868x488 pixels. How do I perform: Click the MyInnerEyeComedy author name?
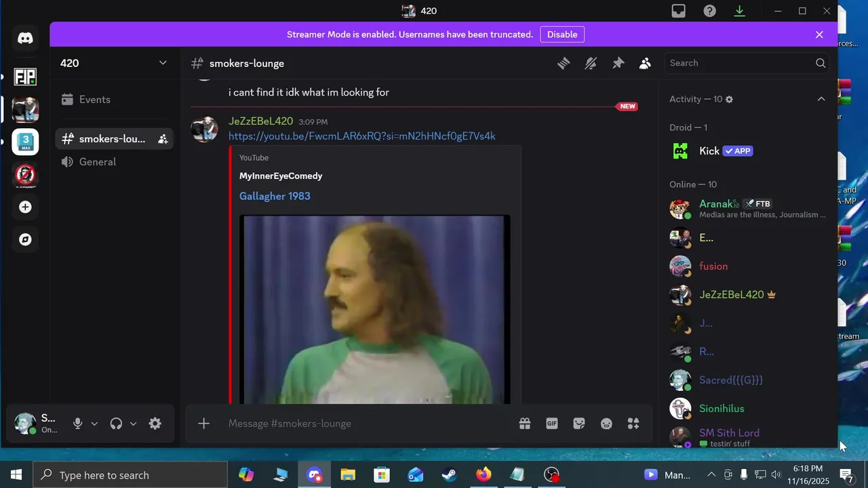[x=281, y=176]
